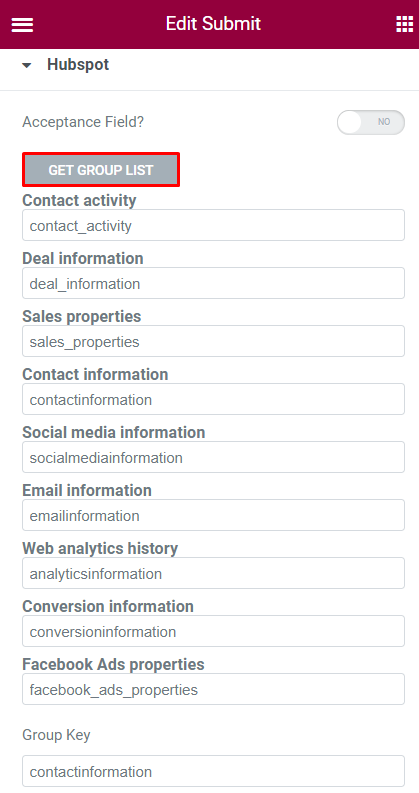Click the contactinformation field under Contact information

tap(213, 399)
